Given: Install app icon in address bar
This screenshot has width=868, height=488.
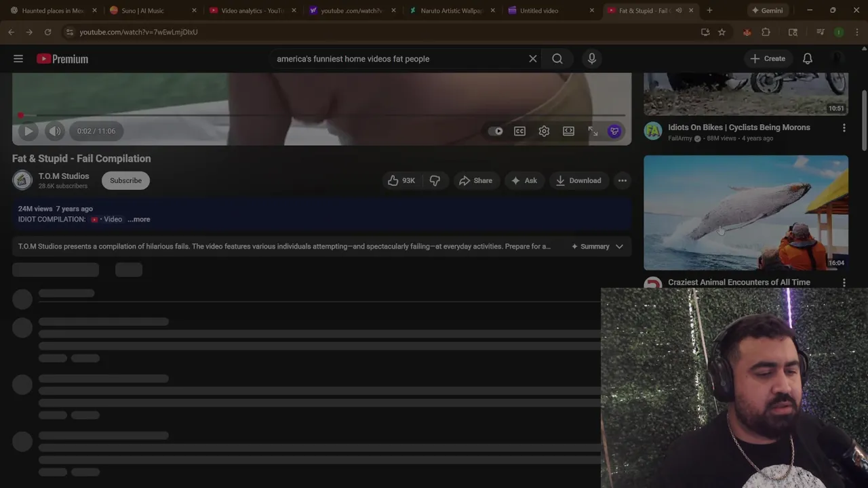Looking at the screenshot, I should click(705, 32).
